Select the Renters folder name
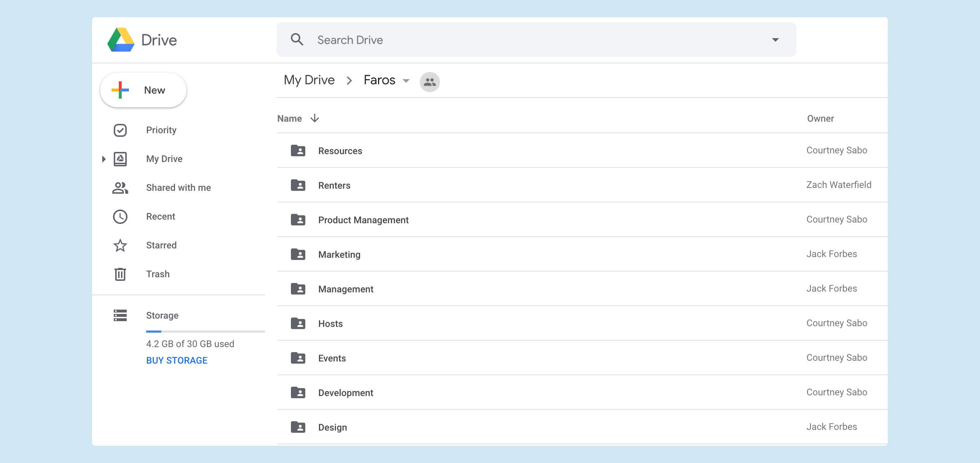Image resolution: width=980 pixels, height=463 pixels. [334, 186]
